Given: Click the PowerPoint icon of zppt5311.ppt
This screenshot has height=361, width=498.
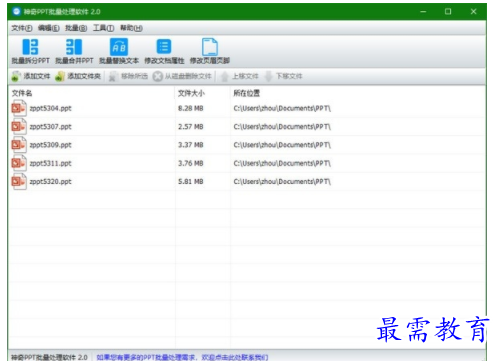Looking at the screenshot, I should 19,163.
